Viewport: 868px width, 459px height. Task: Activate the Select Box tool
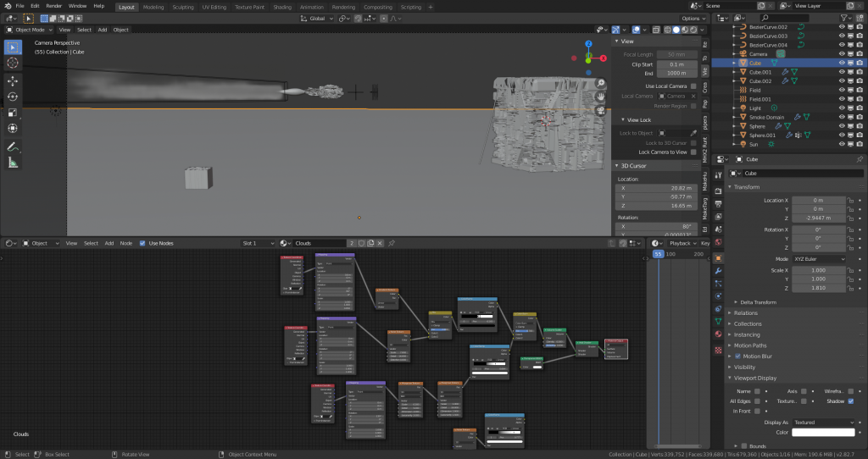point(12,47)
